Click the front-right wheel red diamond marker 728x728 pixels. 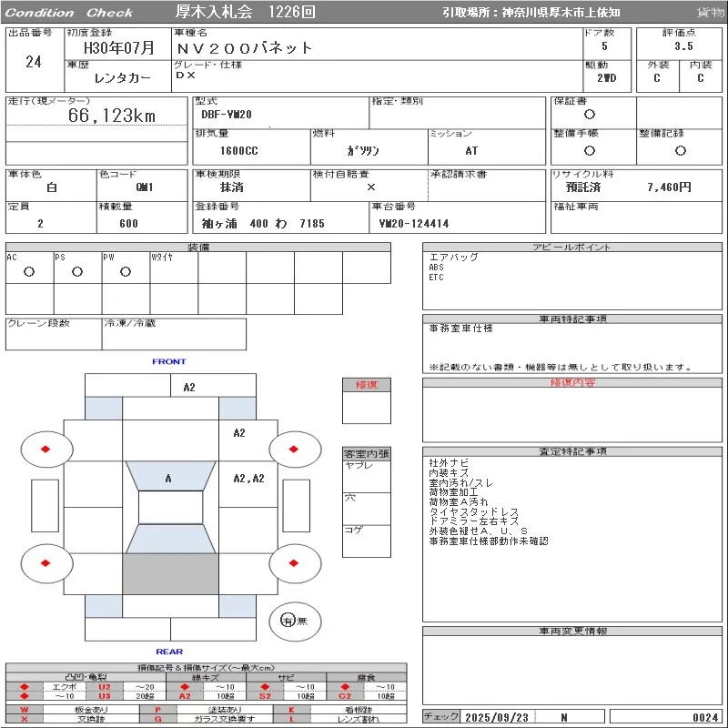point(295,449)
